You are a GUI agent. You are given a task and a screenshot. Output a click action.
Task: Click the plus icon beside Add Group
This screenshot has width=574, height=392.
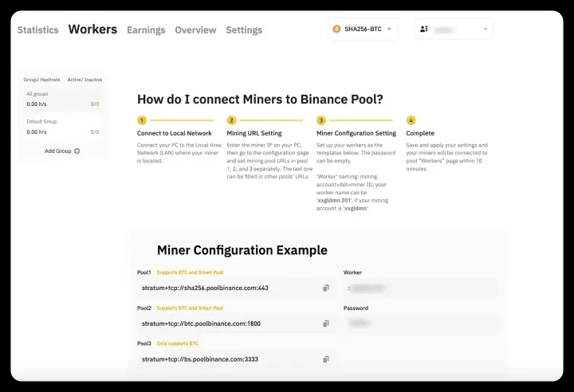[77, 151]
